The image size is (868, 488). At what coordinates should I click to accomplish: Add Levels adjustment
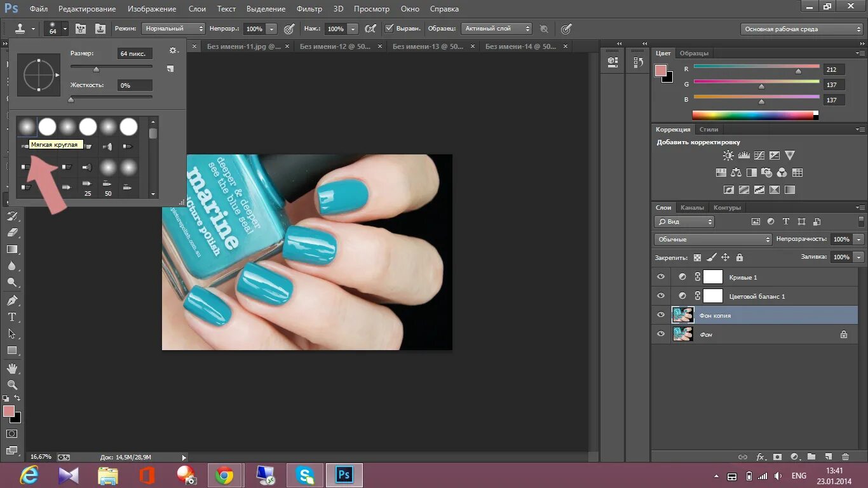[x=743, y=155]
